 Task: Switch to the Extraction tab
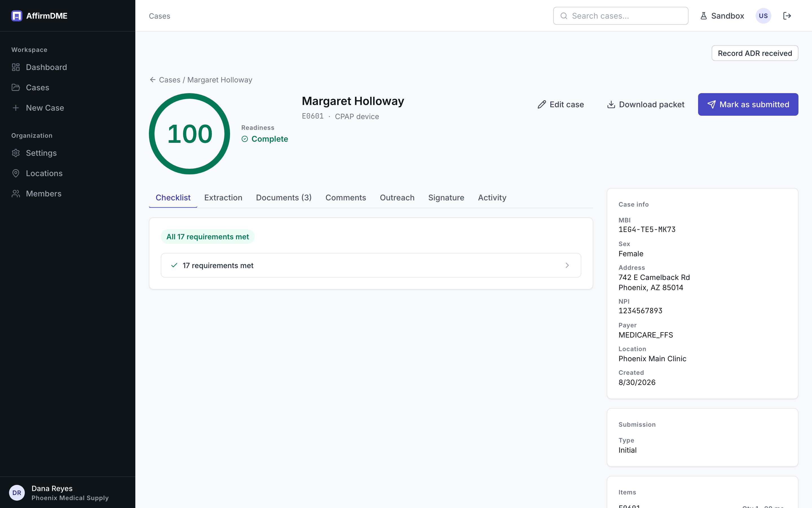tap(223, 198)
